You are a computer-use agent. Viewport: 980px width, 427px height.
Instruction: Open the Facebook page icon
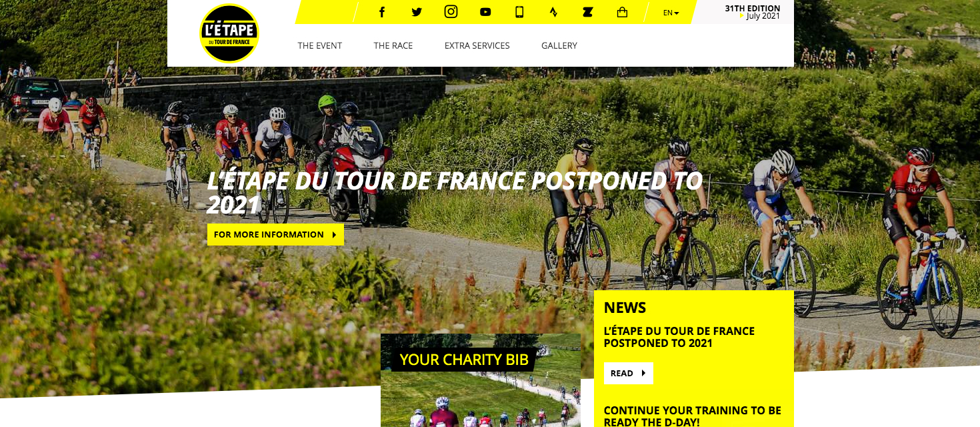point(382,12)
